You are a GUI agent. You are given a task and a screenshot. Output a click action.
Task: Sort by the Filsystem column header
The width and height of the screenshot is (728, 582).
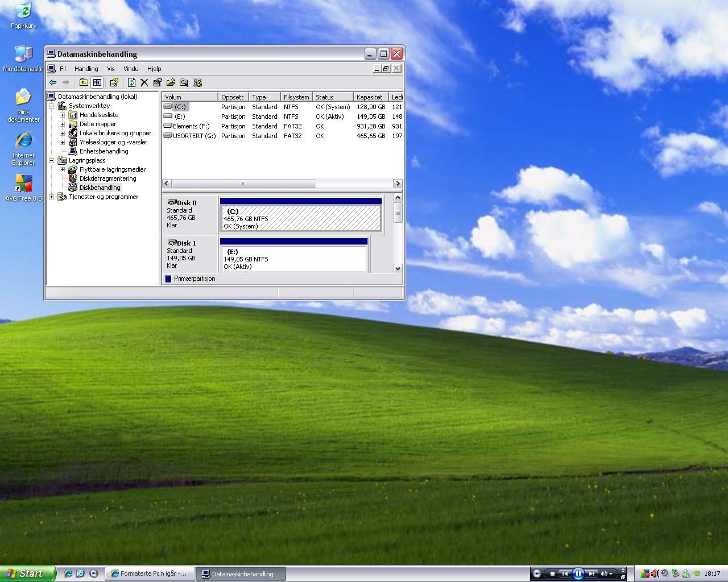296,97
